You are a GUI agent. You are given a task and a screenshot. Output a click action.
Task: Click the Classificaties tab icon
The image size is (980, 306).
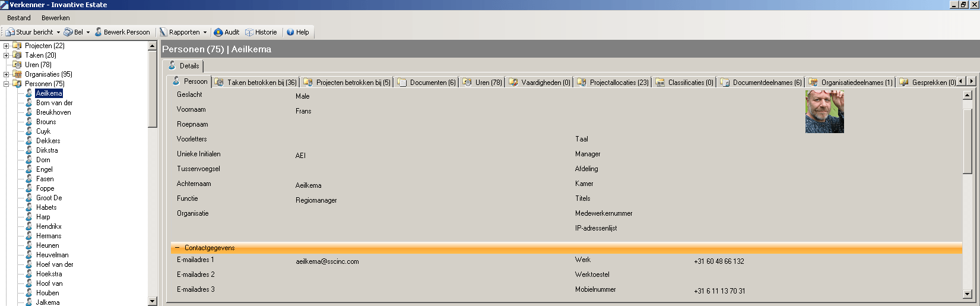[660, 83]
